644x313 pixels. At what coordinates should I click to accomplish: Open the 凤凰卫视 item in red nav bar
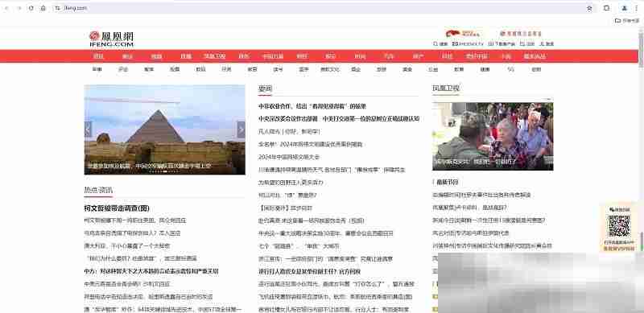[x=214, y=56]
